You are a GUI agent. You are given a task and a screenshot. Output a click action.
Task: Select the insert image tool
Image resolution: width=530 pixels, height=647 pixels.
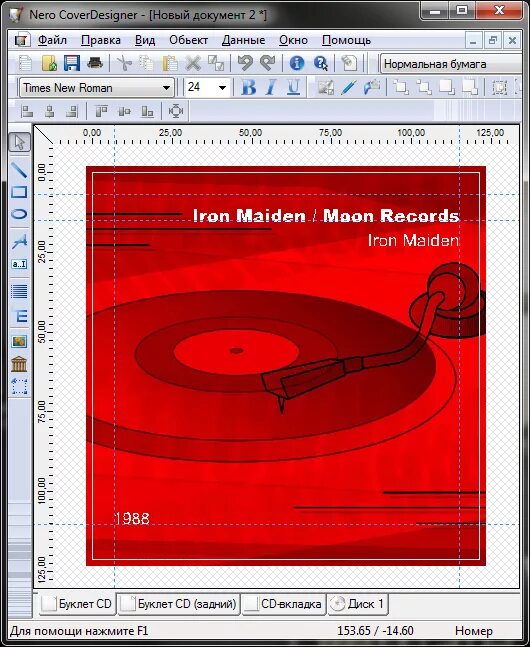pos(19,342)
